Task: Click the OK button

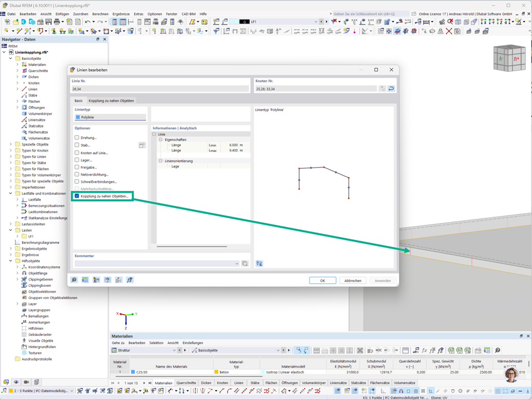Action: pos(323,281)
